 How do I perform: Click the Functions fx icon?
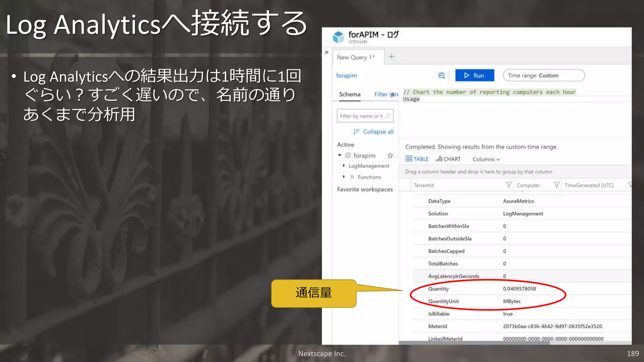(x=352, y=177)
